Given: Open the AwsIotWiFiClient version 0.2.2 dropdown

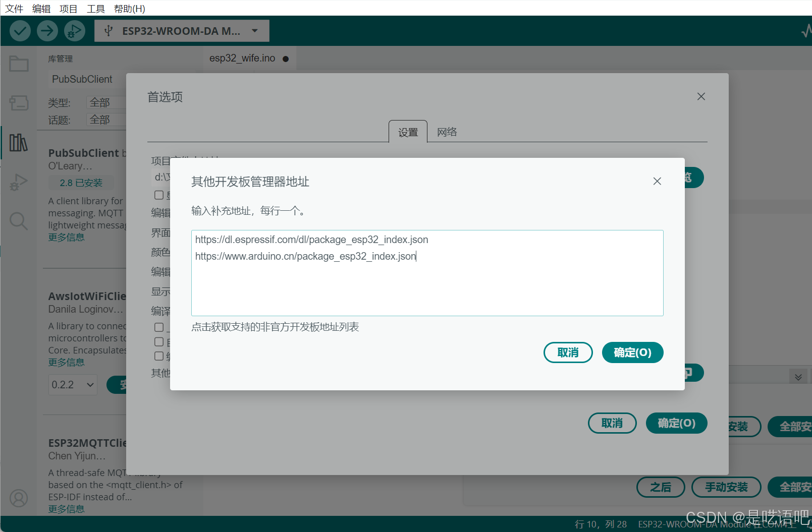Looking at the screenshot, I should click(72, 384).
